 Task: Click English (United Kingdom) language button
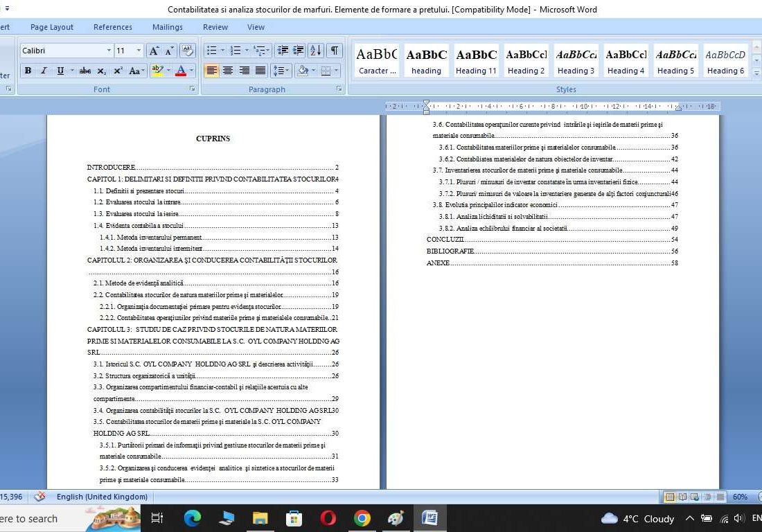point(102,497)
